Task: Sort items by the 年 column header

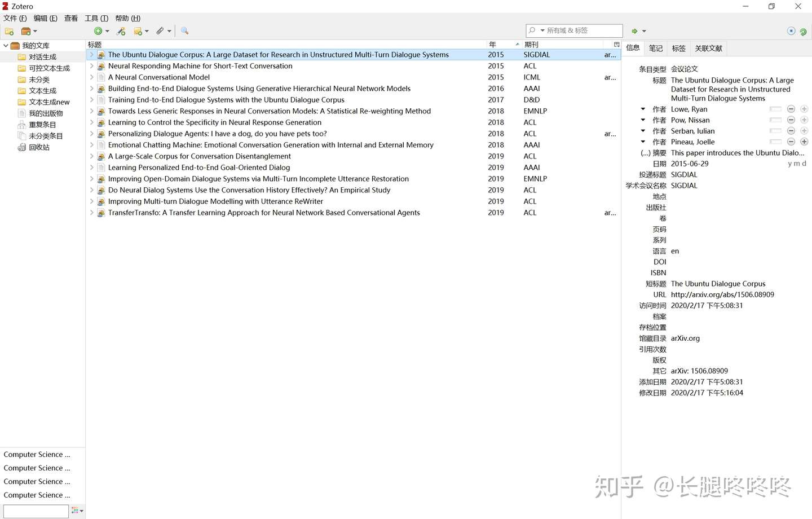Action: pyautogui.click(x=504, y=45)
